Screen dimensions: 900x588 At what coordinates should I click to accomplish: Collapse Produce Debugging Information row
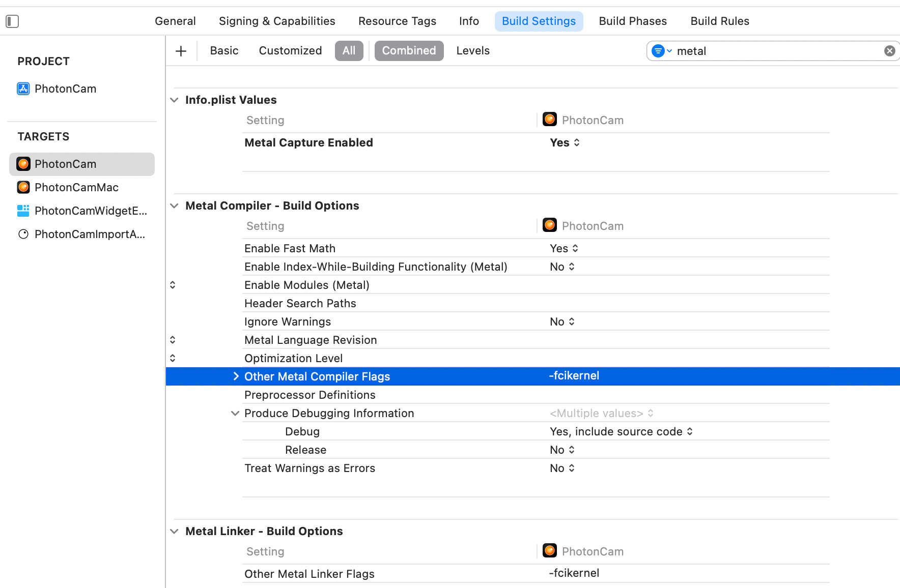pos(235,414)
